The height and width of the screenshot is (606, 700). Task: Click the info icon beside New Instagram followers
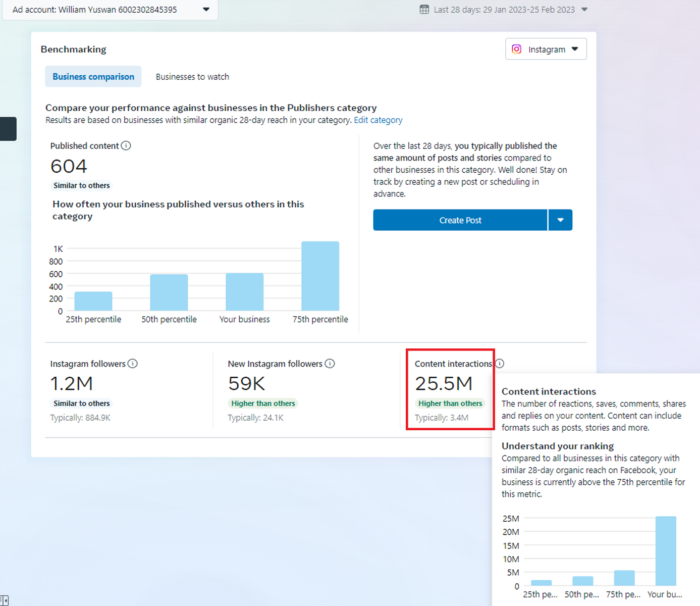click(x=330, y=364)
